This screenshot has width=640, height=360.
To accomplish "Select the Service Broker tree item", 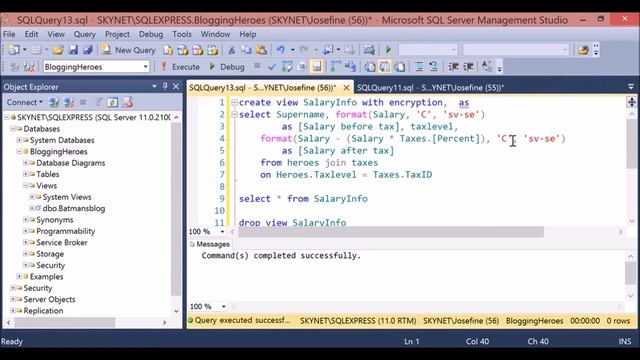I will [x=62, y=242].
